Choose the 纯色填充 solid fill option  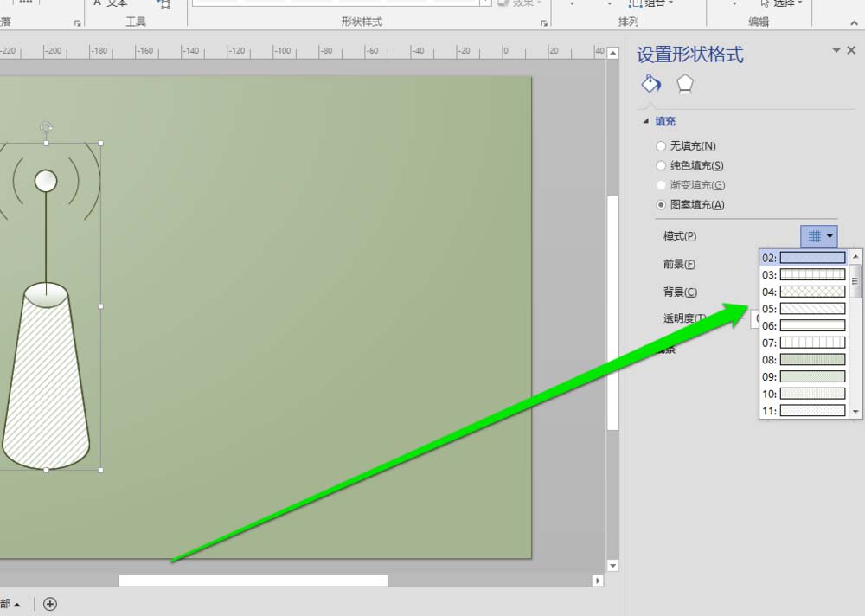pyautogui.click(x=661, y=165)
